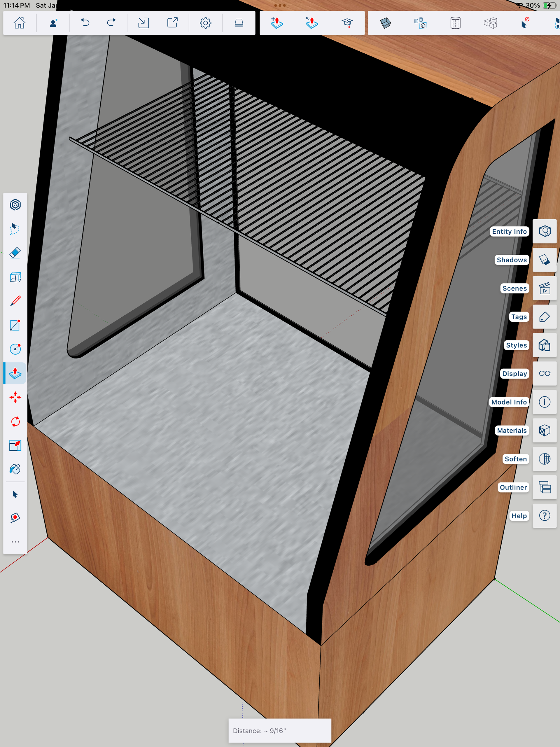Choose the Move tool with red arrows

[x=15, y=397]
